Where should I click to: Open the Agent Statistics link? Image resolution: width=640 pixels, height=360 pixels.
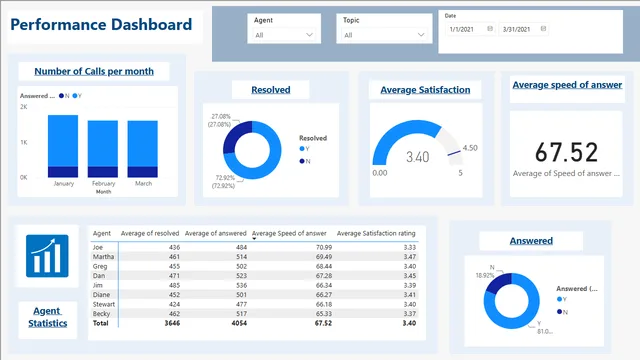[47, 317]
